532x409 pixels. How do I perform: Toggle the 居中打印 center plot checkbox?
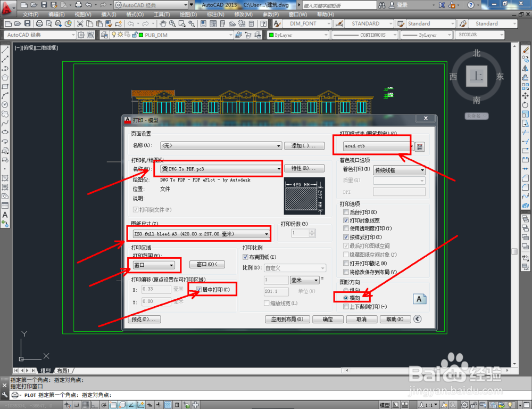(199, 289)
